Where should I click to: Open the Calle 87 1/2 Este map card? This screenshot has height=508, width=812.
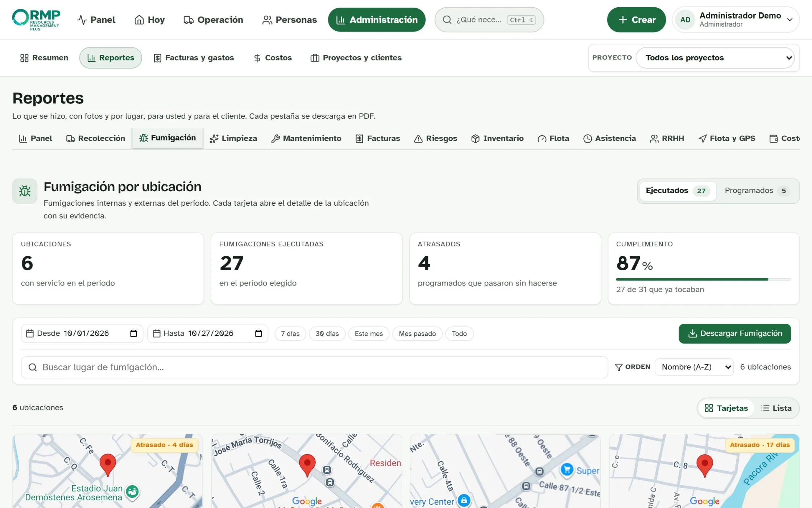[505, 471]
